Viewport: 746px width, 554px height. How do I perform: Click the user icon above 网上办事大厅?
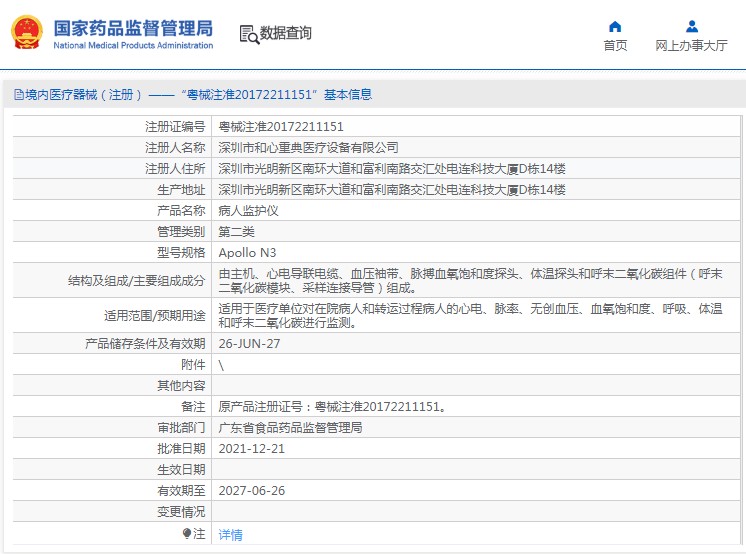692,26
